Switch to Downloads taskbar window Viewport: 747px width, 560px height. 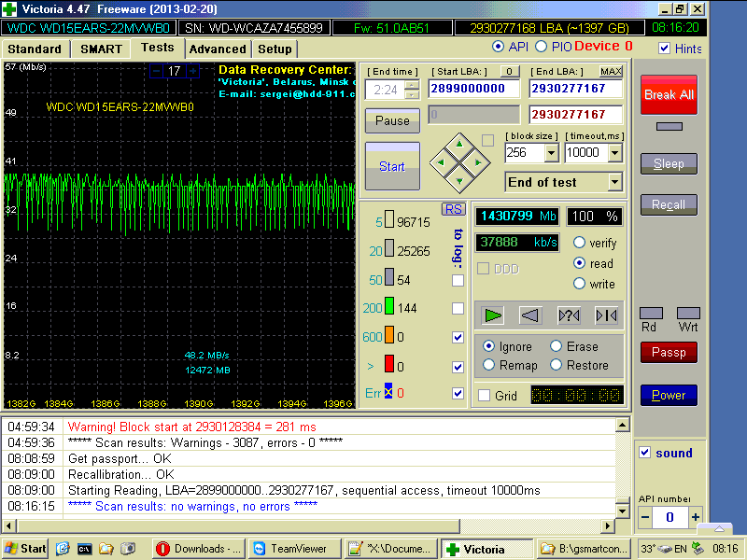pyautogui.click(x=199, y=549)
